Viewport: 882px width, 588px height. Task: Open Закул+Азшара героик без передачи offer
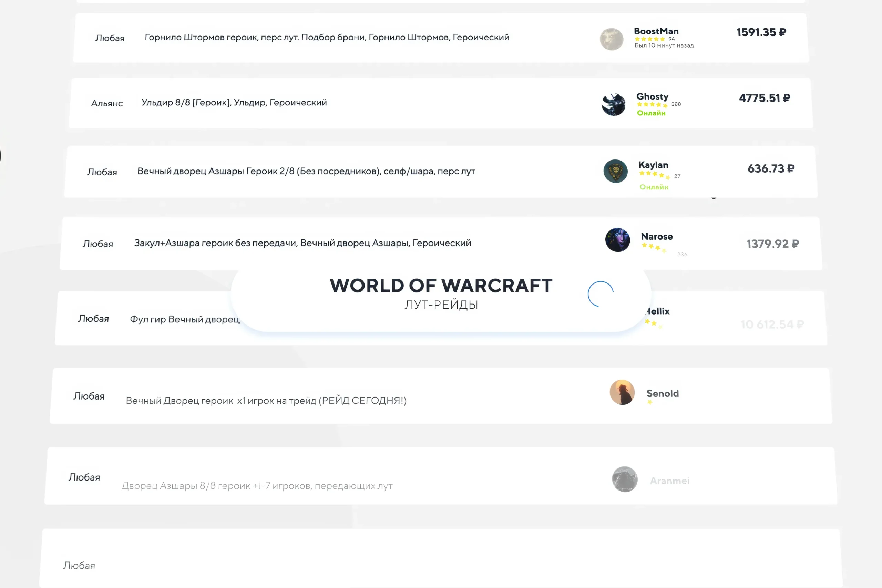302,243
